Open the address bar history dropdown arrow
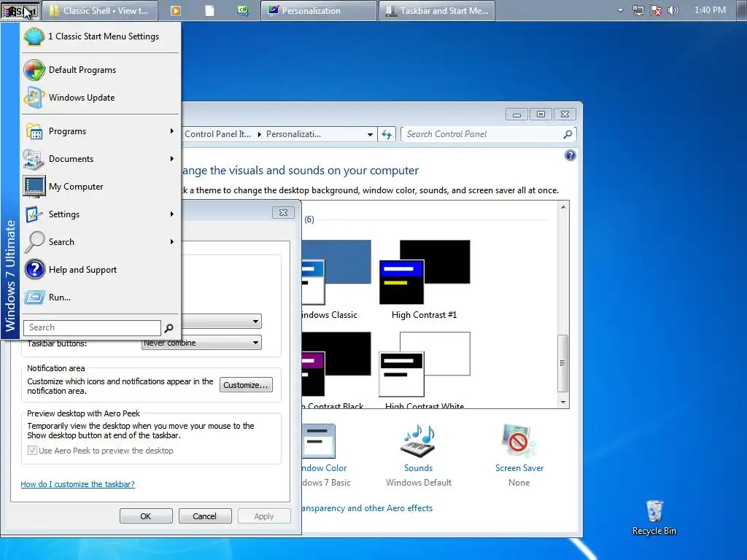Image resolution: width=747 pixels, height=560 pixels. pyautogui.click(x=370, y=134)
